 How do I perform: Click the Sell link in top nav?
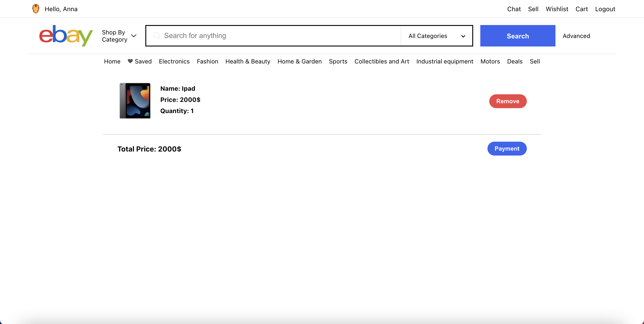(x=533, y=8)
